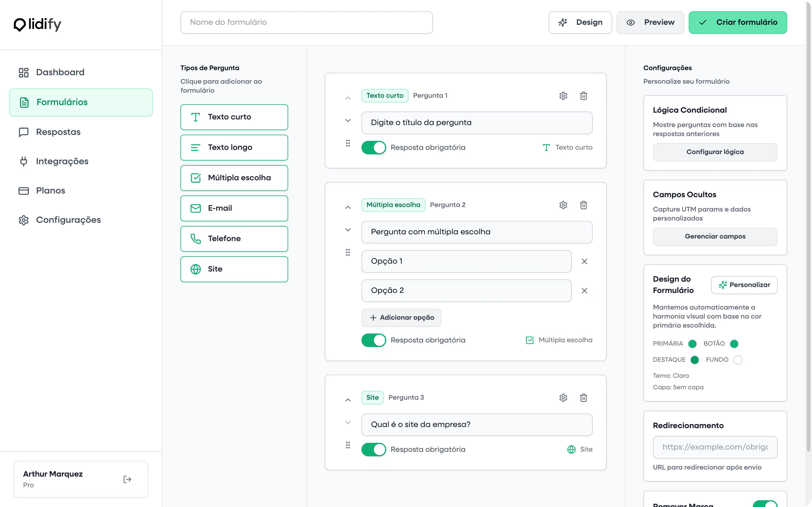Add an E-mail field from question types
Screen dimensions: 812x507
234,208
